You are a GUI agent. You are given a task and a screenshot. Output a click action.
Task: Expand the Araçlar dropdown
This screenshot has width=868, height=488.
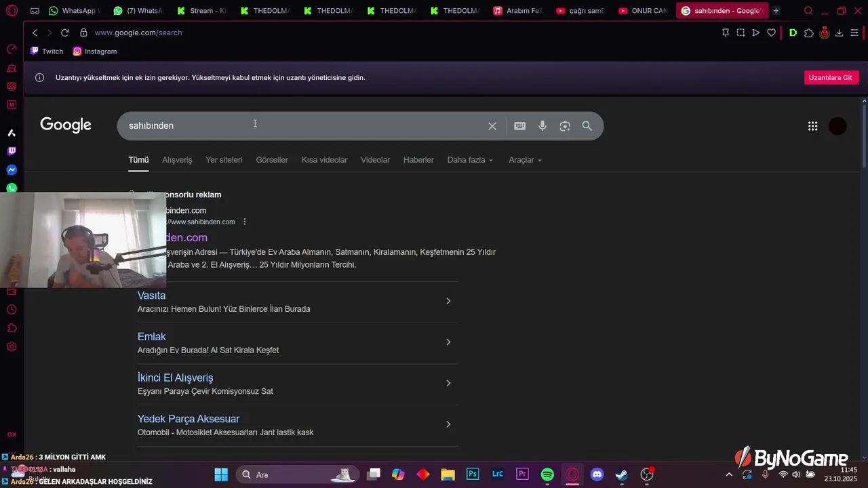click(x=525, y=160)
